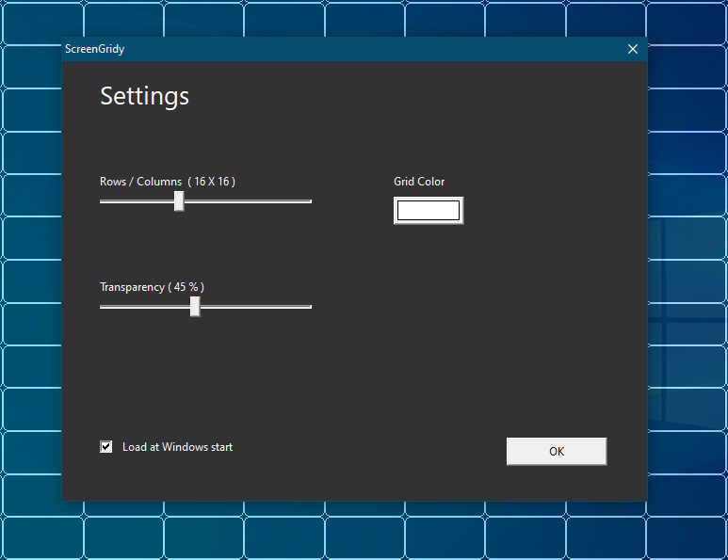Click the "Rows / Columns ( 16 X 16 )" label
The width and height of the screenshot is (728, 560).
coord(168,182)
